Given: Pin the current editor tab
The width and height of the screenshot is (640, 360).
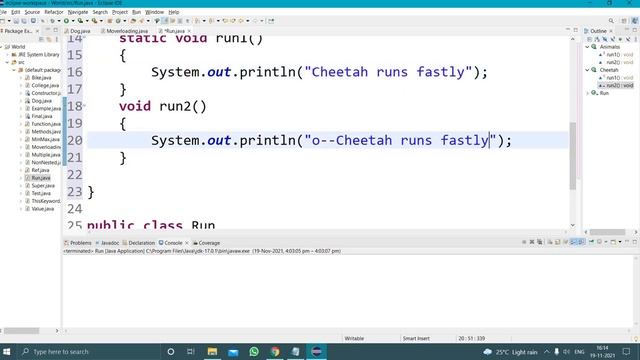Looking at the screenshot, I should point(271,21).
